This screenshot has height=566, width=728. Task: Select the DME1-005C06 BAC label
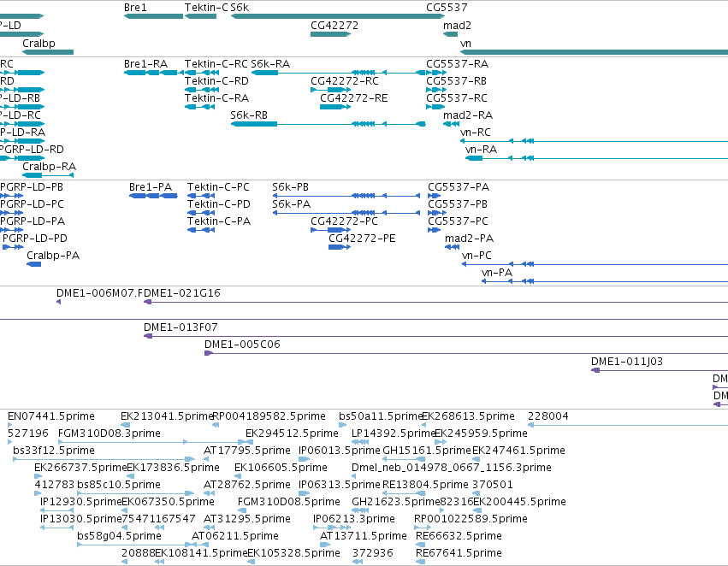[242, 345]
